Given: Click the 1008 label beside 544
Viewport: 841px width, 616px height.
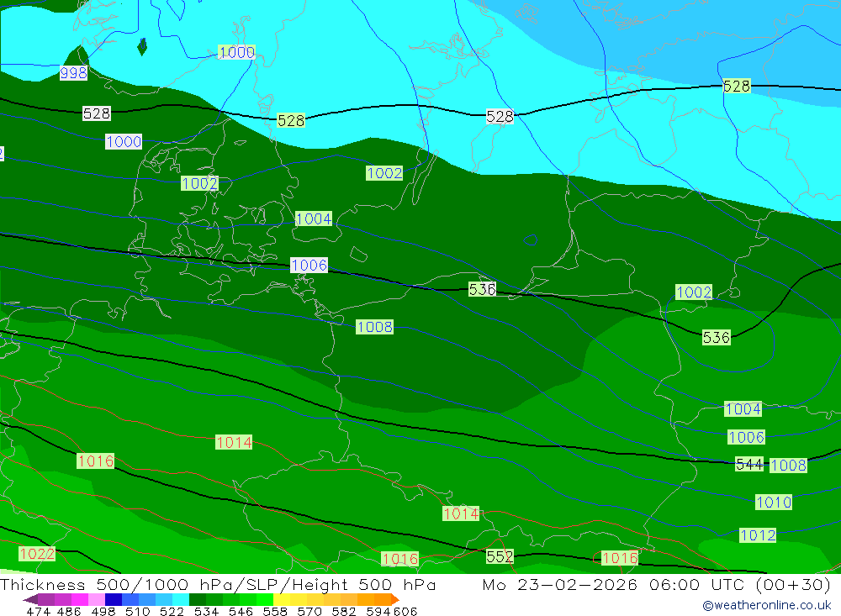Looking at the screenshot, I should tap(788, 466).
